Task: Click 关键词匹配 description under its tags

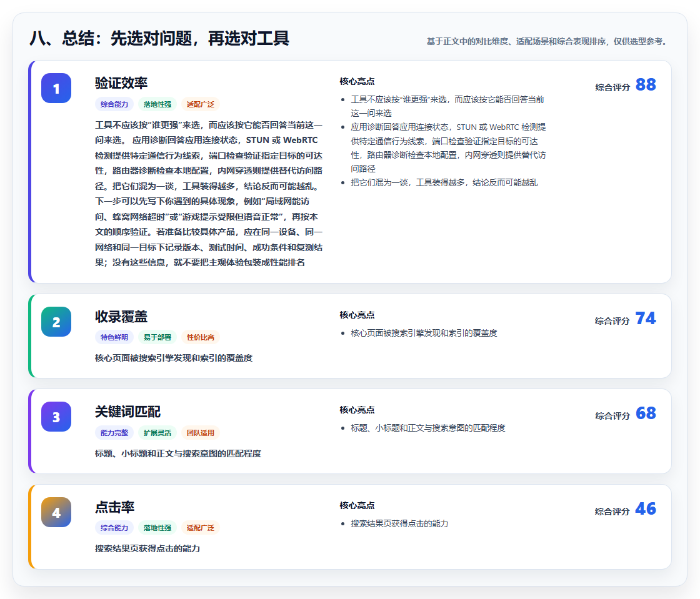Action: (x=178, y=453)
